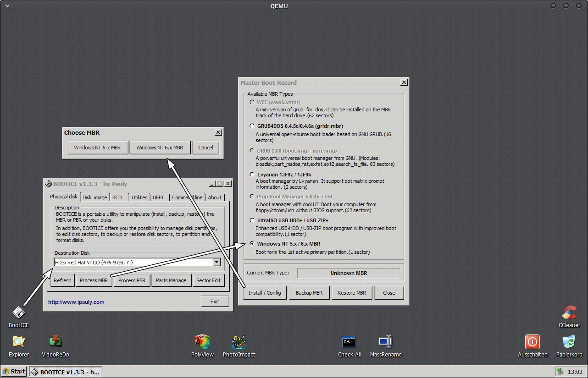The height and width of the screenshot is (378, 588).
Task: Open the Papierkorb recycle bin
Action: point(569,342)
